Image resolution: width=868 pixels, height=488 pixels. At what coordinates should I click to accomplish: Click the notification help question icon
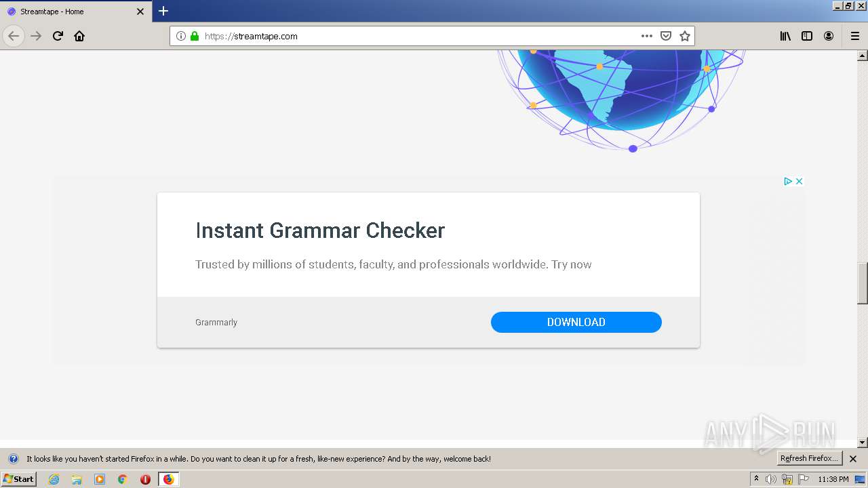[x=13, y=459]
